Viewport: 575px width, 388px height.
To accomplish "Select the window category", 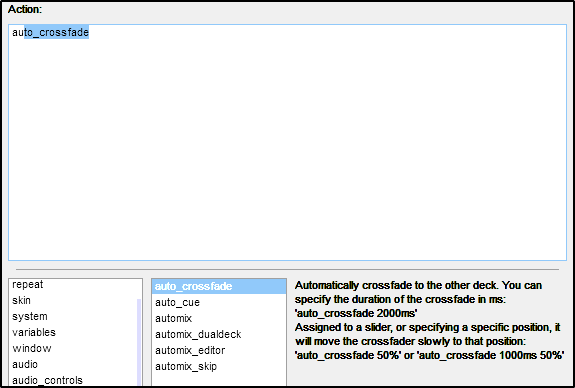I will [32, 348].
